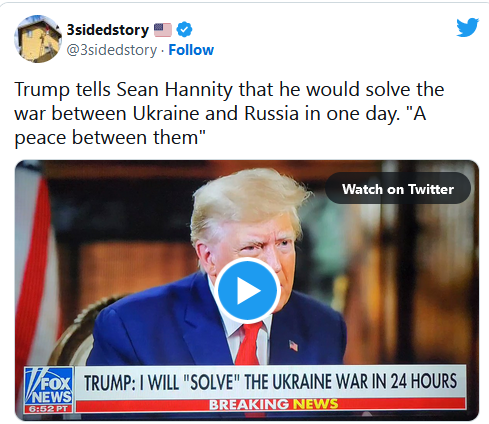Select the Watch on Twitter button
Screen dimensions: 489x424
point(398,189)
